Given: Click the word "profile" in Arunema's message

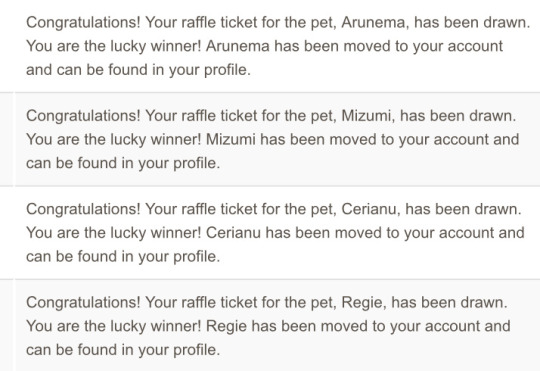Looking at the screenshot, I should pos(225,70).
